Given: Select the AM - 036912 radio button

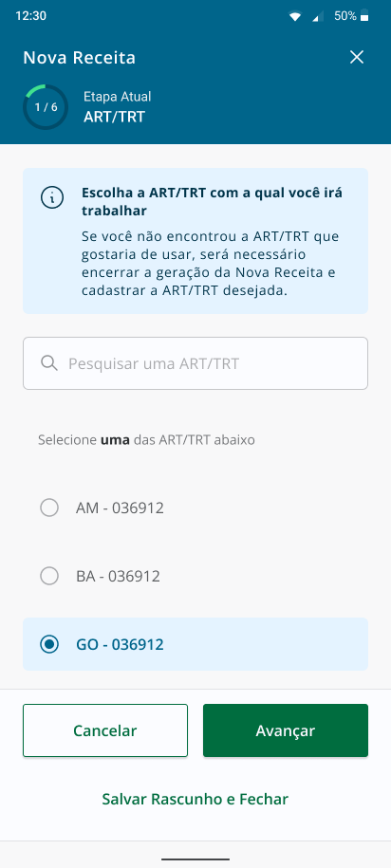Looking at the screenshot, I should [49, 508].
